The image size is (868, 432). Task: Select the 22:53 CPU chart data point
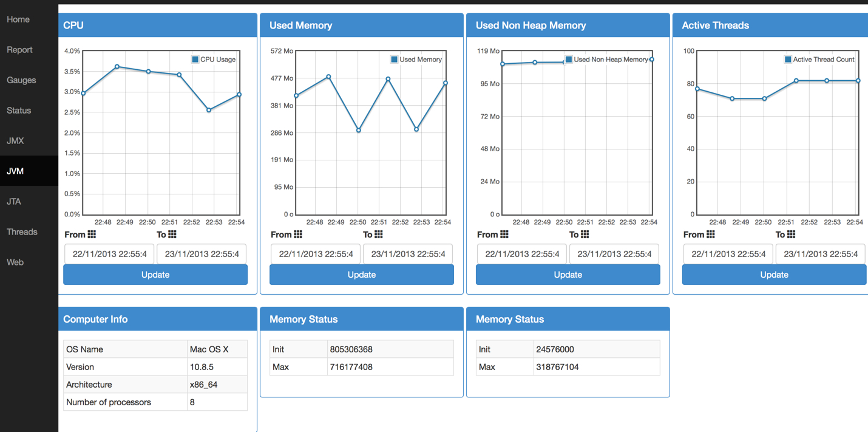tap(209, 110)
